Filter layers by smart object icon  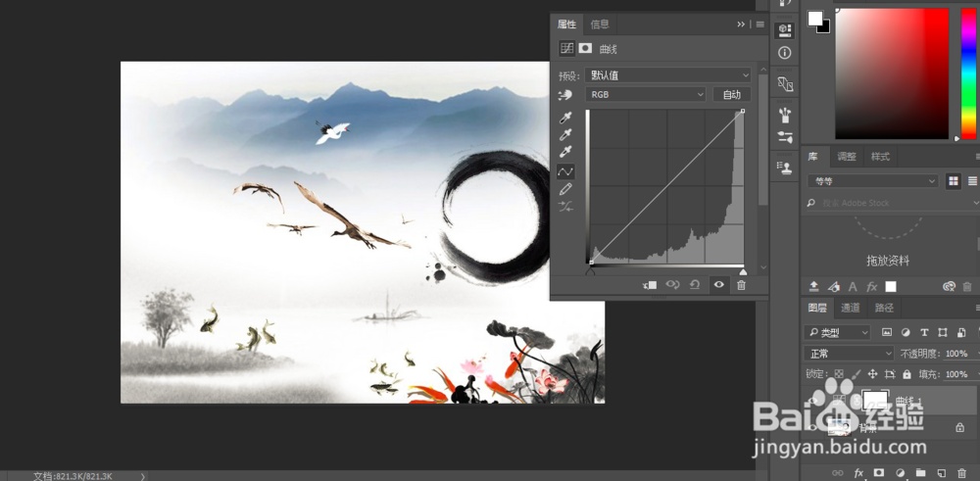point(962,332)
